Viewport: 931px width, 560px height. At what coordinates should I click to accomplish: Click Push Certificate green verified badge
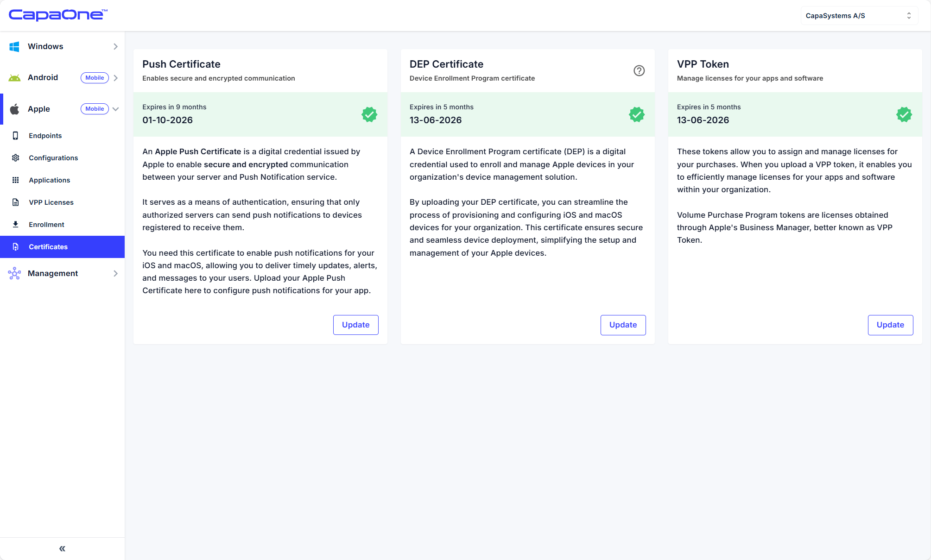(369, 114)
